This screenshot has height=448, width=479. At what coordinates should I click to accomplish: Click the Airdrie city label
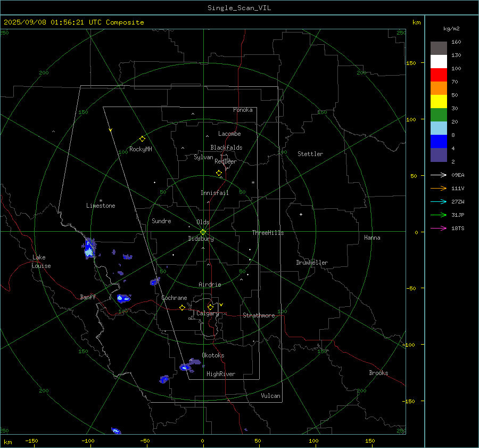click(210, 284)
